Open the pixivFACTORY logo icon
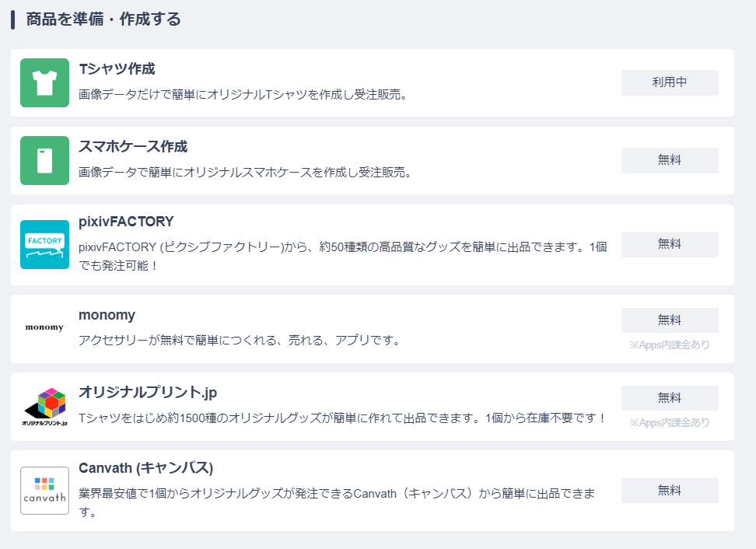756x549 pixels. (x=44, y=244)
